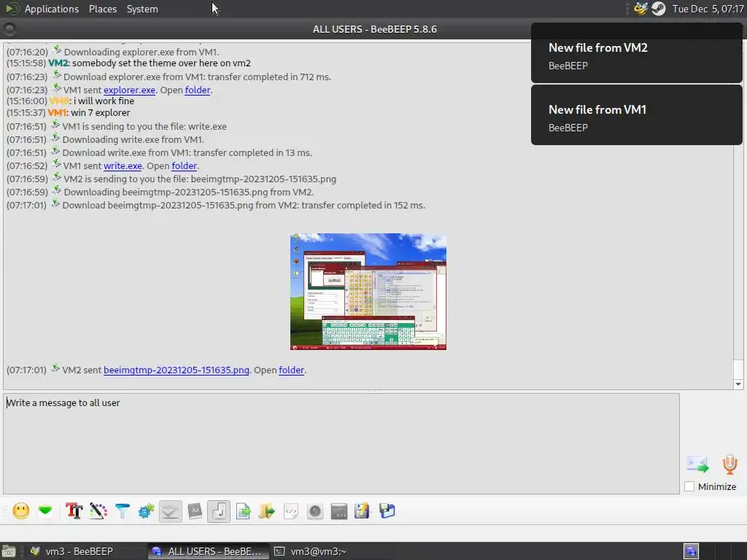Screen dimensions: 747x560
Task: Click the New file from VM2 notification
Action: coord(636,52)
